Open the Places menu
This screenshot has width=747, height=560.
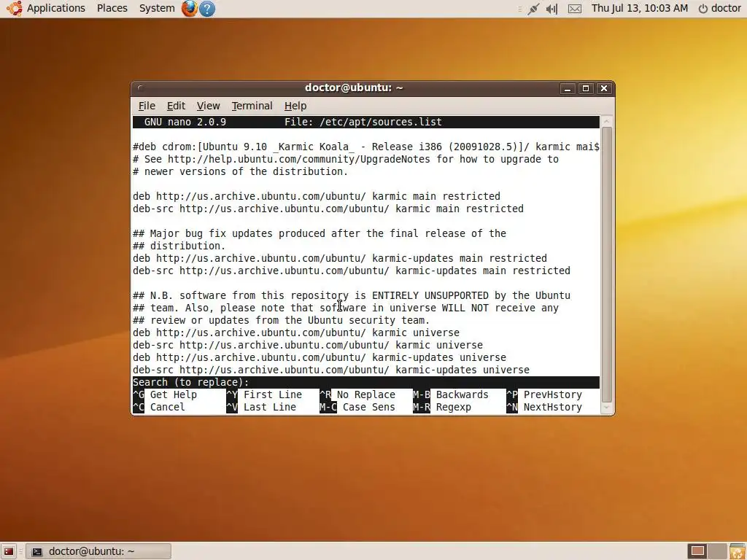112,8
